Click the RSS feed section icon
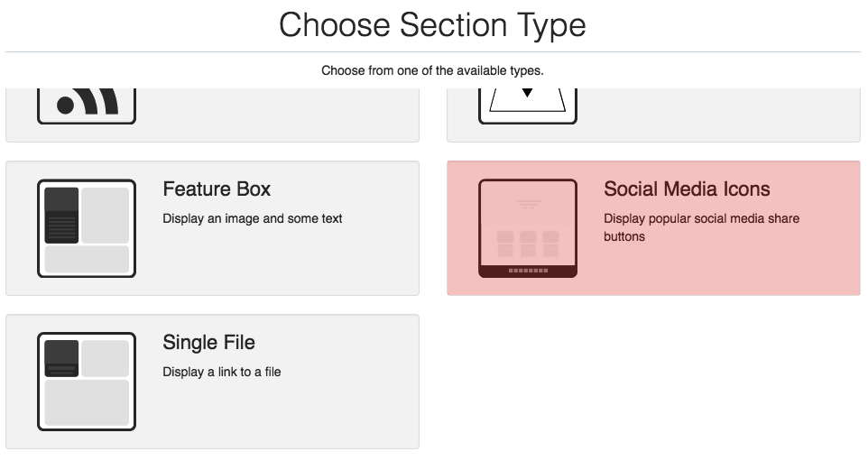The width and height of the screenshot is (868, 470). pos(87,106)
